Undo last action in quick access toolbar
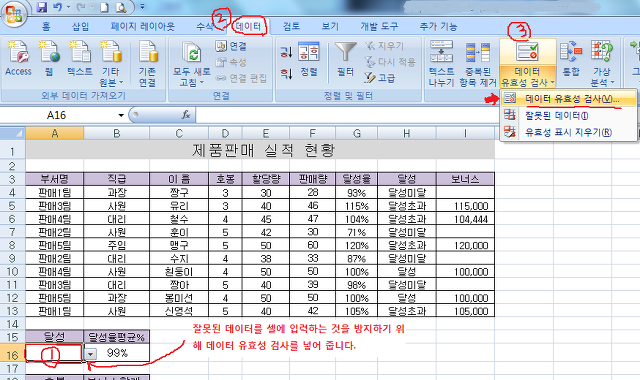 click(58, 7)
